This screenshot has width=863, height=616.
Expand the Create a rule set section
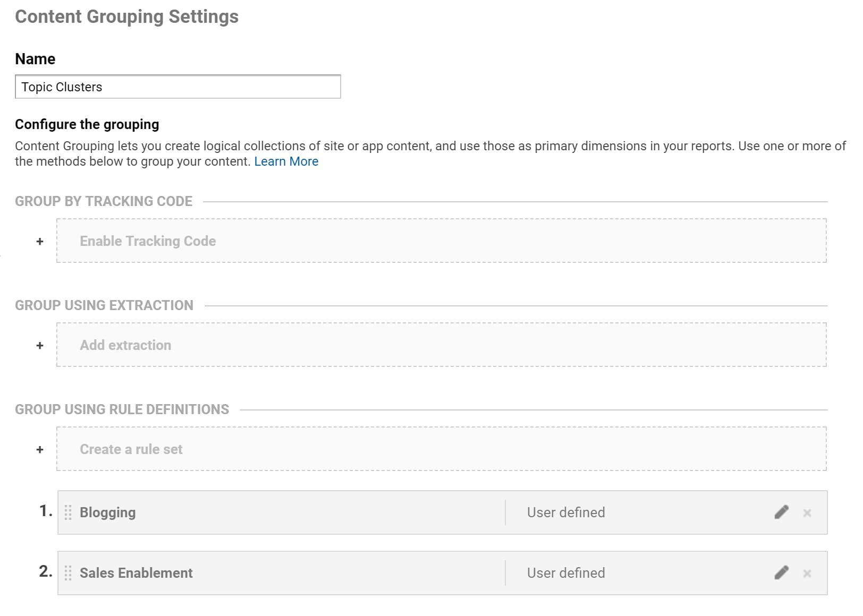(131, 449)
